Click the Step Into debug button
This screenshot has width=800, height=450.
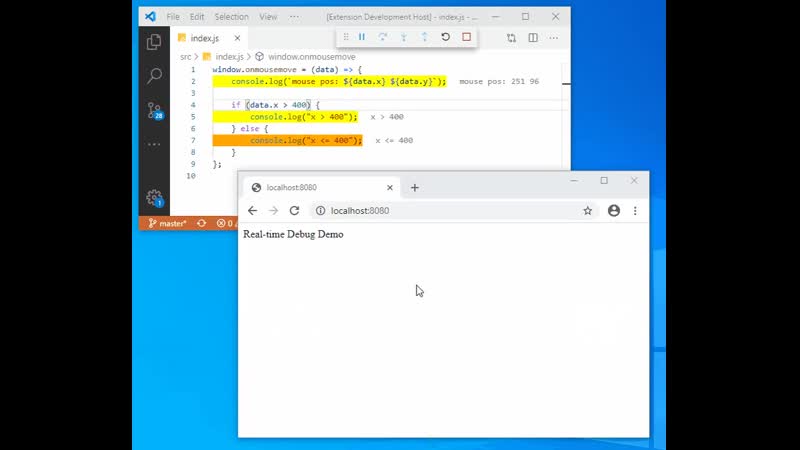[404, 37]
